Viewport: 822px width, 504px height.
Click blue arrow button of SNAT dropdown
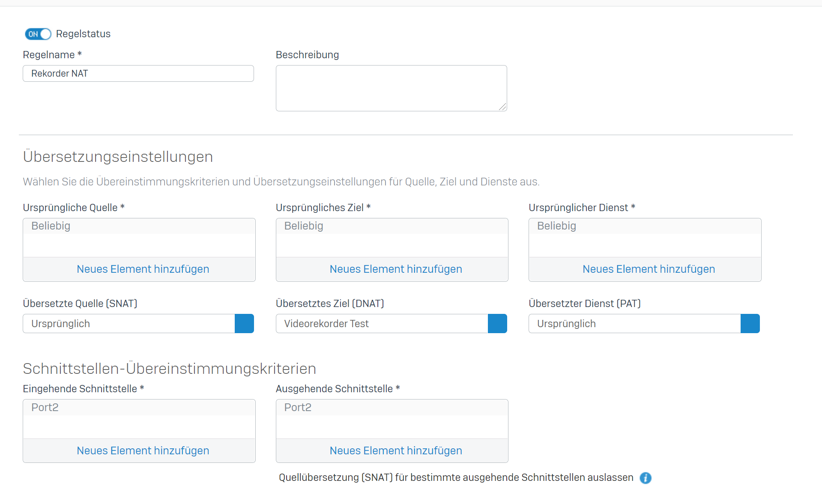pos(244,324)
